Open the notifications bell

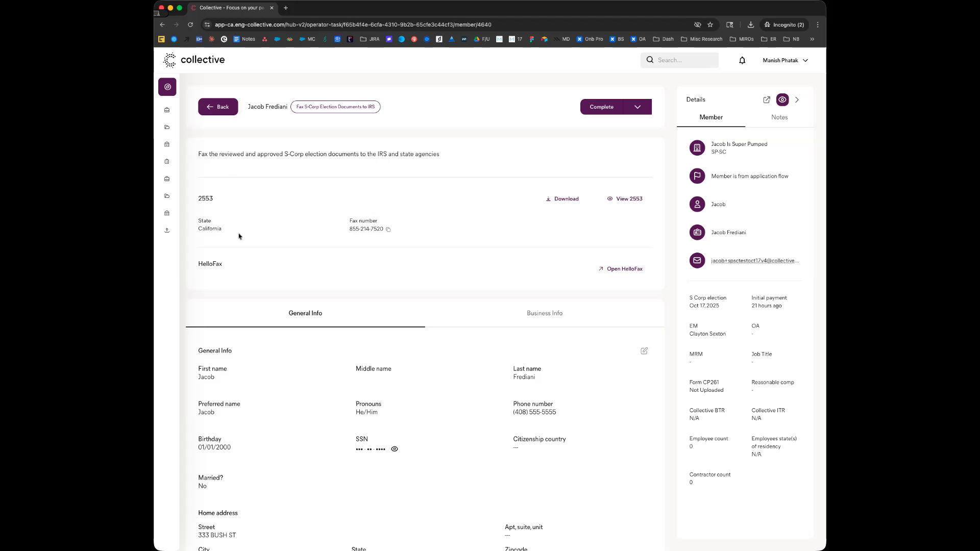(742, 60)
